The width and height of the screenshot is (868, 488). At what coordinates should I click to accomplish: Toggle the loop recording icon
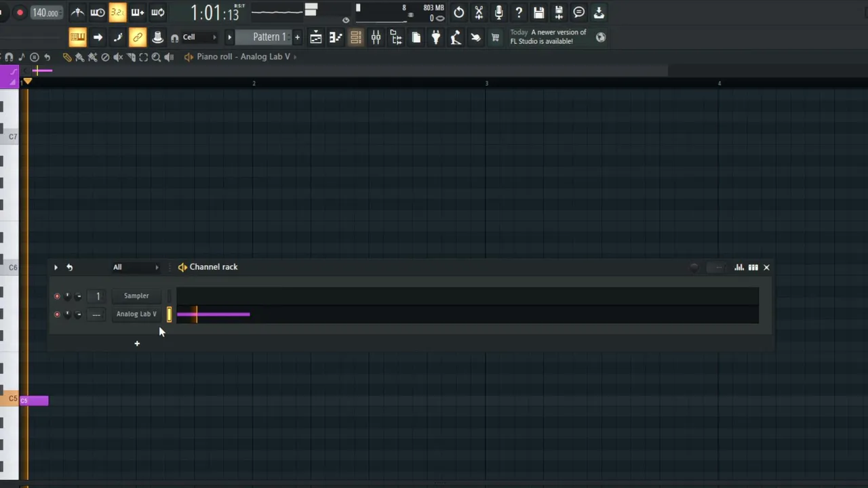(157, 12)
